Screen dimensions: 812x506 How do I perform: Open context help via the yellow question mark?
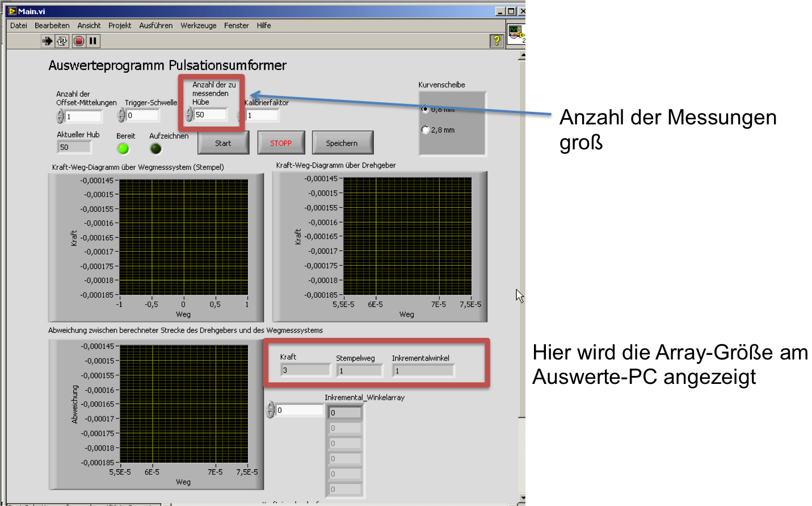(x=497, y=40)
